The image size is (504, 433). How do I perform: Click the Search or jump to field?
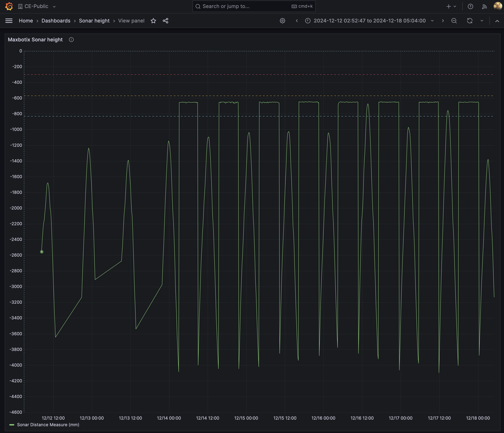(x=254, y=6)
